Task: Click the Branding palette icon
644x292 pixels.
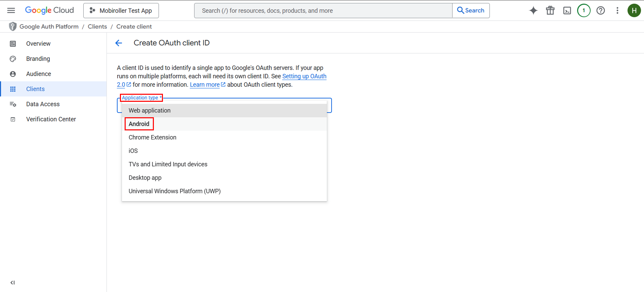Action: pos(13,59)
